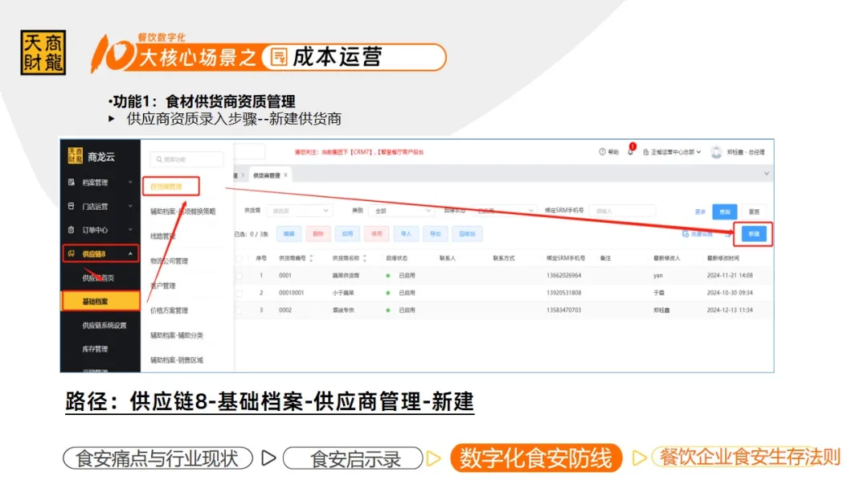Open 供应链首页 in the sidebar
868x489 pixels.
pos(99,278)
